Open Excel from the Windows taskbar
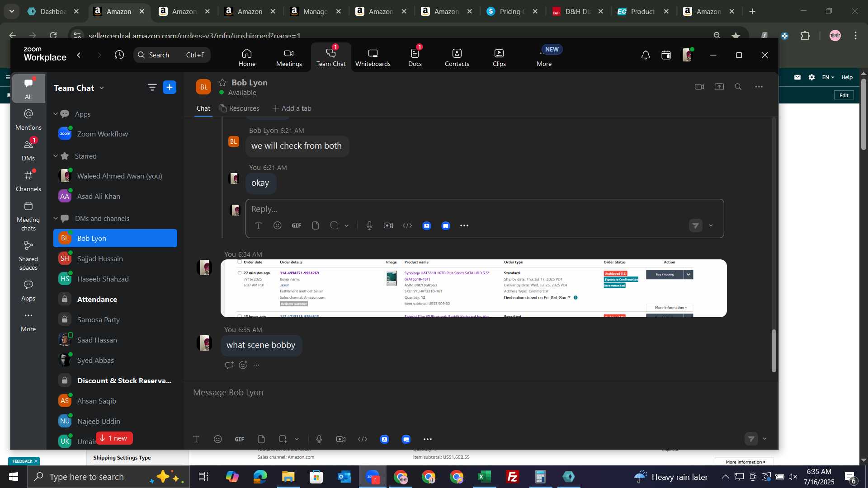The height and width of the screenshot is (488, 868). coord(485,477)
